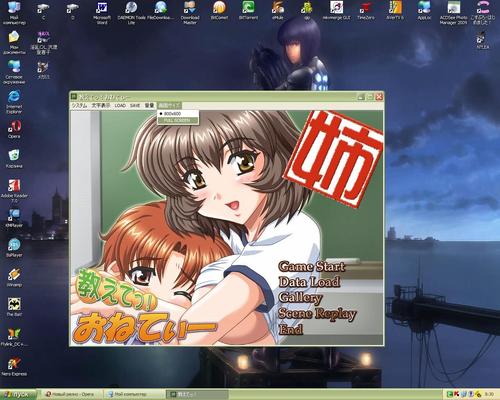
Task: Open the LOAD menu
Action: coord(120,105)
